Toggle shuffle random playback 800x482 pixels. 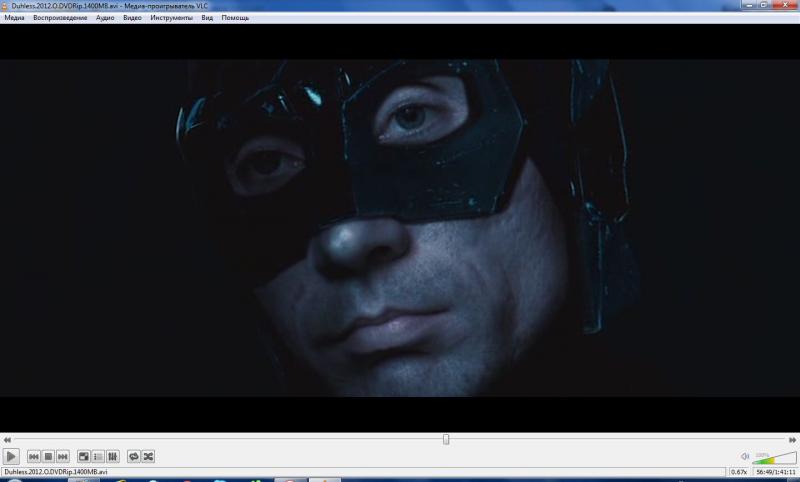pos(148,457)
